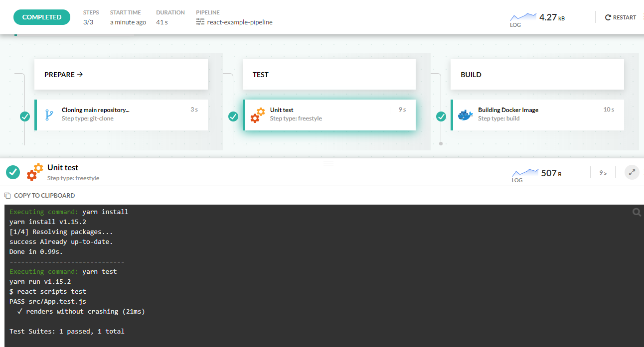Screen dimensions: 644x347
Task: Click the large check icon in log header
Action: (13, 172)
